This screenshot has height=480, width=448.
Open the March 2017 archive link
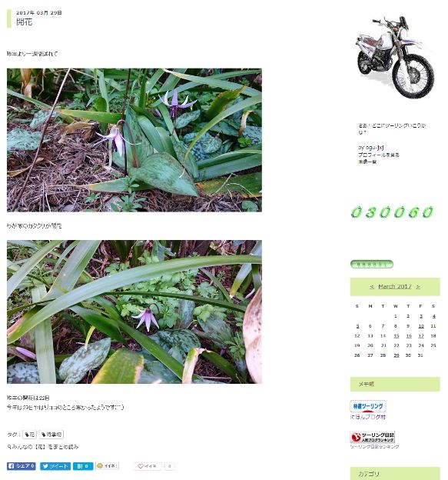click(x=395, y=286)
